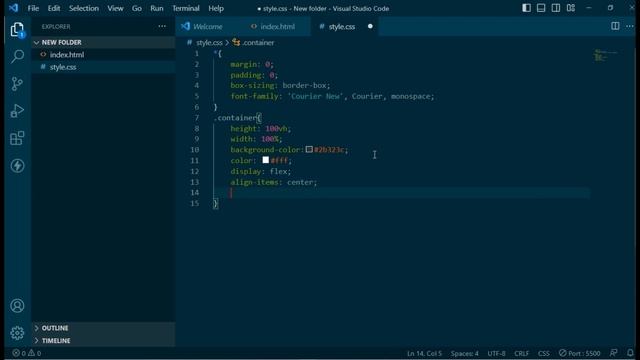Image resolution: width=640 pixels, height=360 pixels.
Task: Open the notifications bell
Action: pyautogui.click(x=630, y=353)
